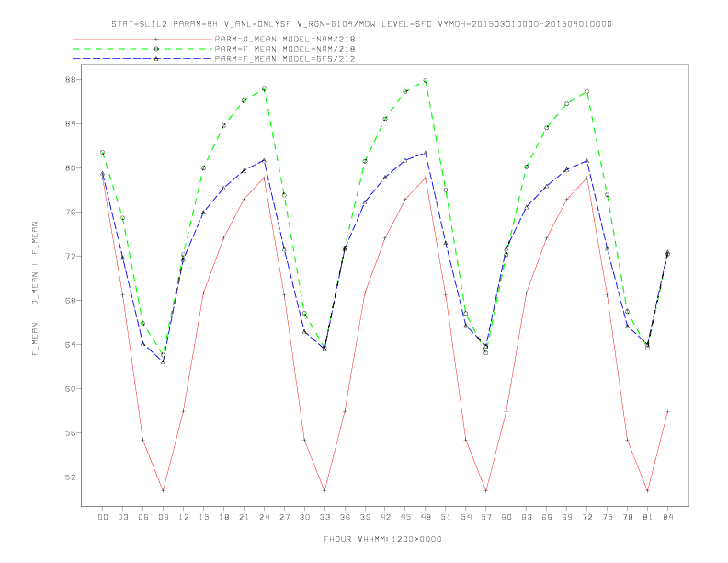Image resolution: width=728 pixels, height=563 pixels.
Task: Click x-axis tick label 75
Action: click(608, 517)
